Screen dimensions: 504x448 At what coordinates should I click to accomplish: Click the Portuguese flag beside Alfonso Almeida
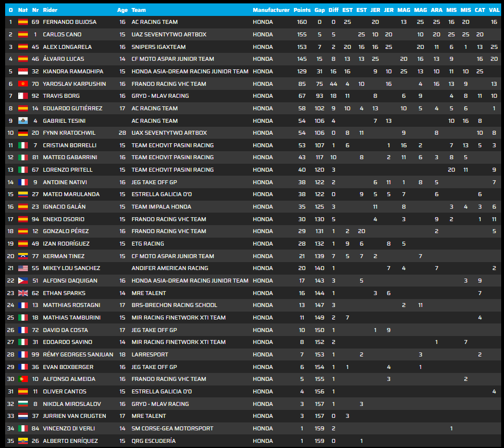click(23, 379)
